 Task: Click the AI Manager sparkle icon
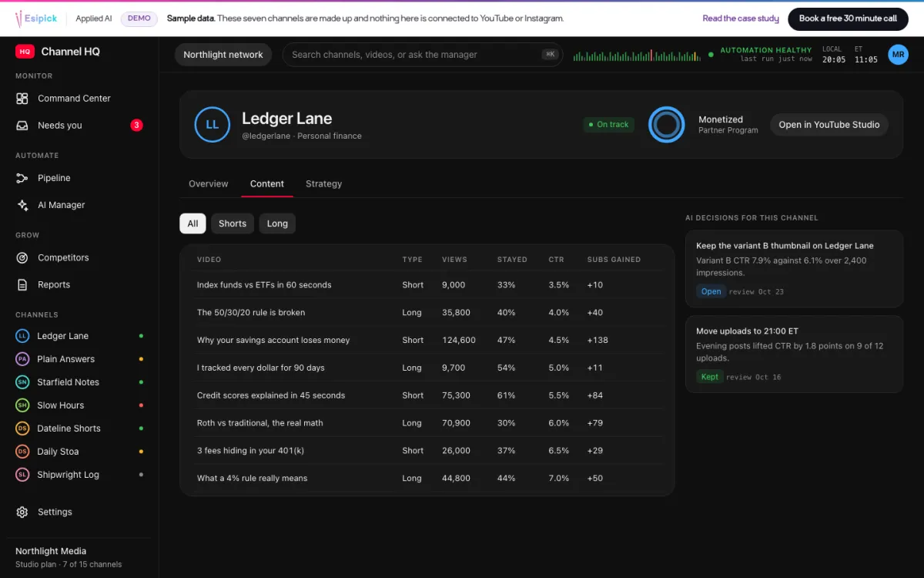pos(22,205)
